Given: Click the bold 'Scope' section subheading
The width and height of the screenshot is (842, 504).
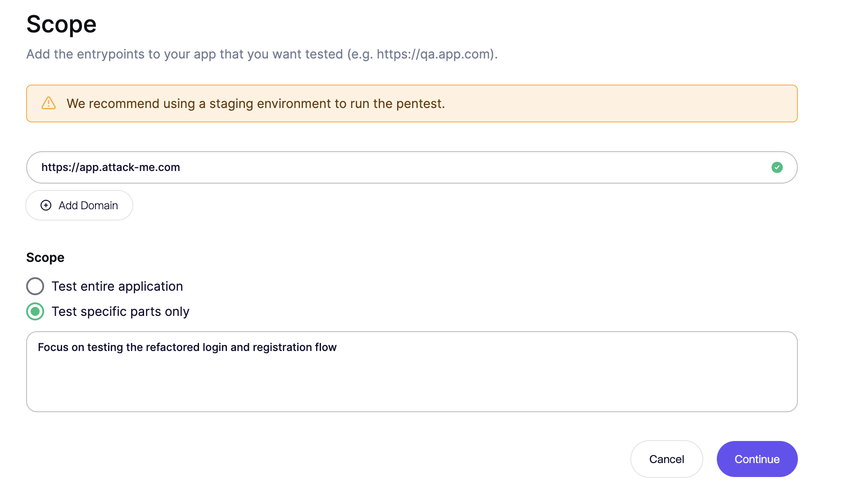Looking at the screenshot, I should pyautogui.click(x=45, y=257).
